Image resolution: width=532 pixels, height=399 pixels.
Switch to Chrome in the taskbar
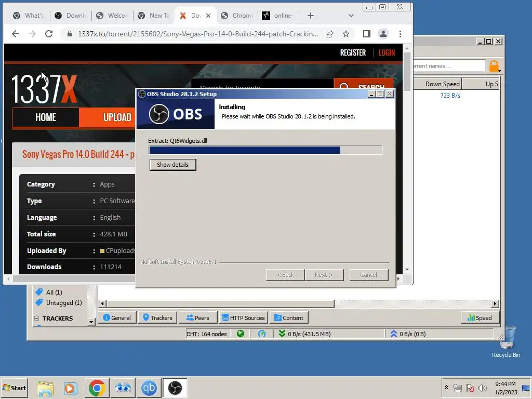(97, 388)
